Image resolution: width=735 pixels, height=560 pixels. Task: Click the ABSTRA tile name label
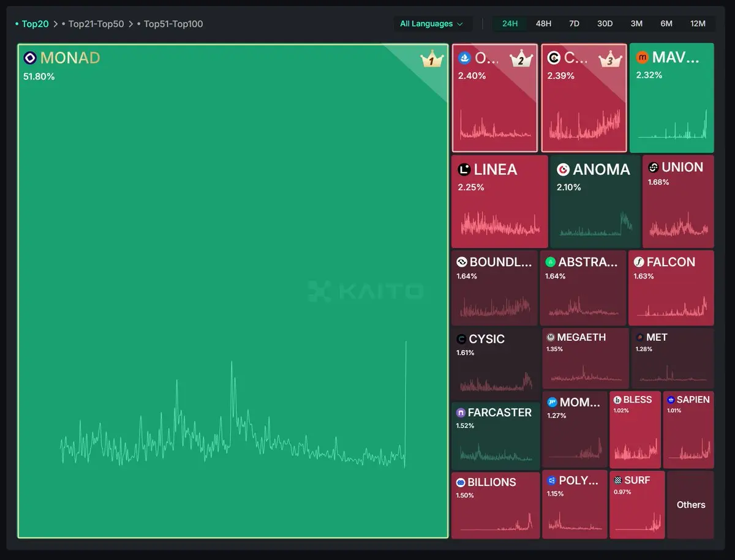[x=589, y=262]
